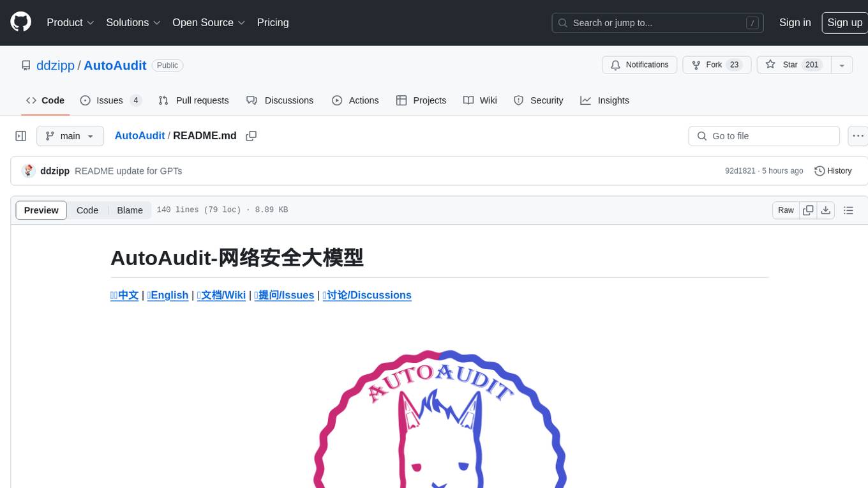
Task: Focus the Search or jump to field
Action: (659, 23)
